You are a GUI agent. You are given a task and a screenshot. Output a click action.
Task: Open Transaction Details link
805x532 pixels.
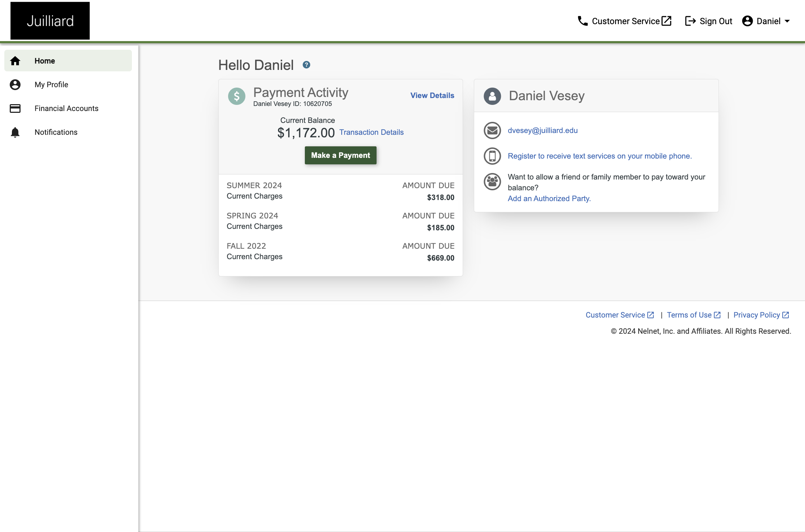click(372, 132)
